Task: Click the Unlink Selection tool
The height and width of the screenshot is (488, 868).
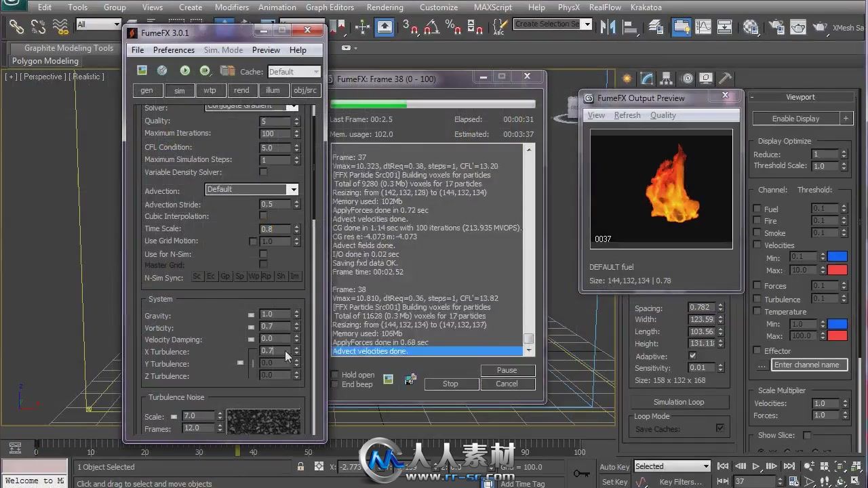Action: click(39, 27)
